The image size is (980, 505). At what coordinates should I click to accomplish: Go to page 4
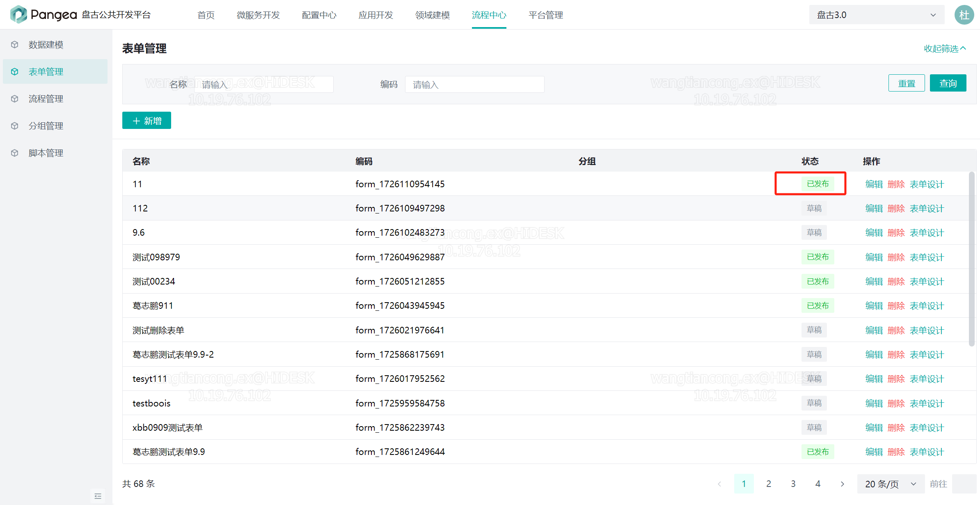tap(818, 484)
